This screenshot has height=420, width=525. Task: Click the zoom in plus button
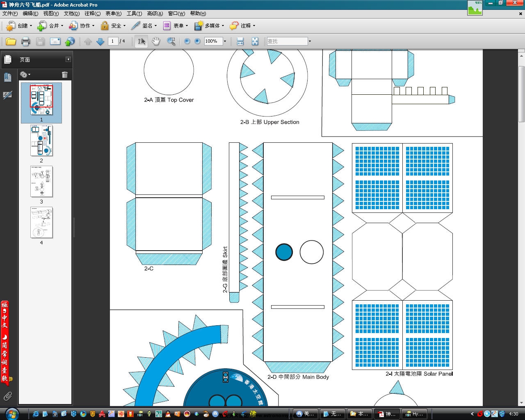197,41
